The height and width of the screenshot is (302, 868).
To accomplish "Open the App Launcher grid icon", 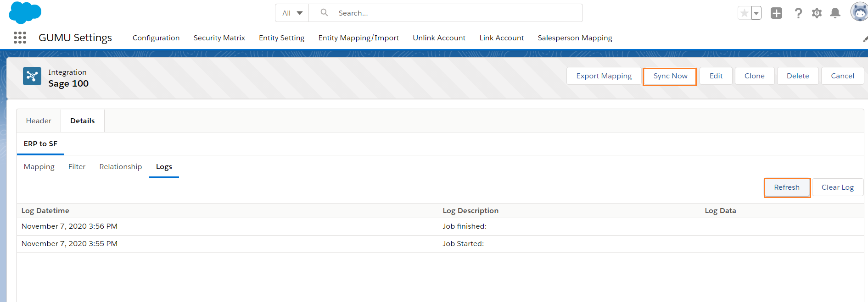I will point(20,38).
